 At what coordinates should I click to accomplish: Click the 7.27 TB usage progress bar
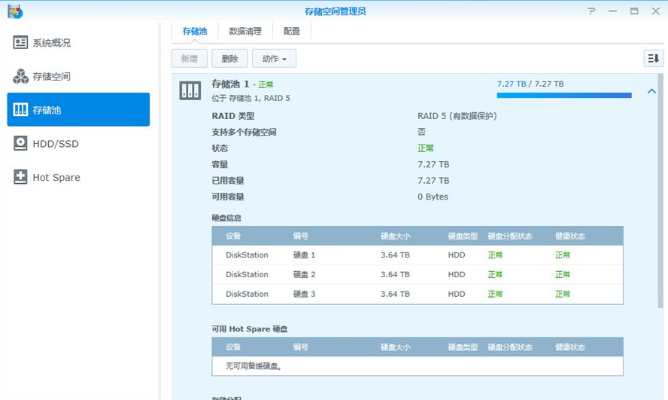tap(564, 95)
